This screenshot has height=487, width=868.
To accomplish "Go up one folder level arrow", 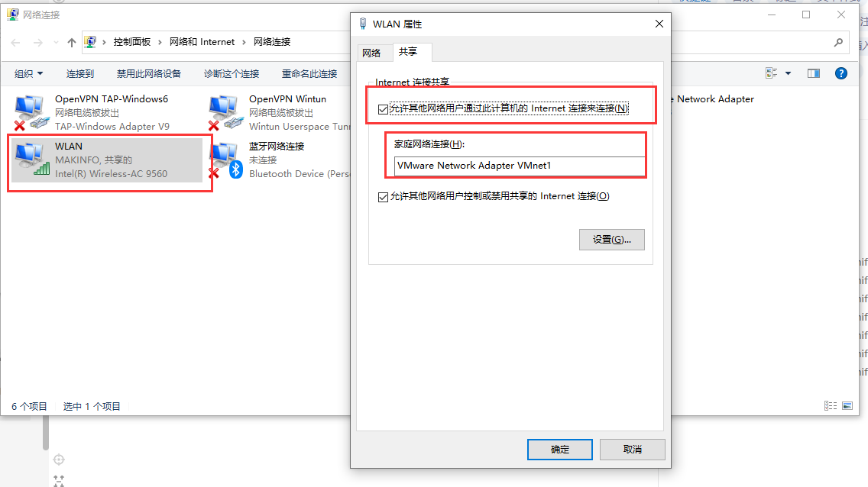I will (x=71, y=42).
